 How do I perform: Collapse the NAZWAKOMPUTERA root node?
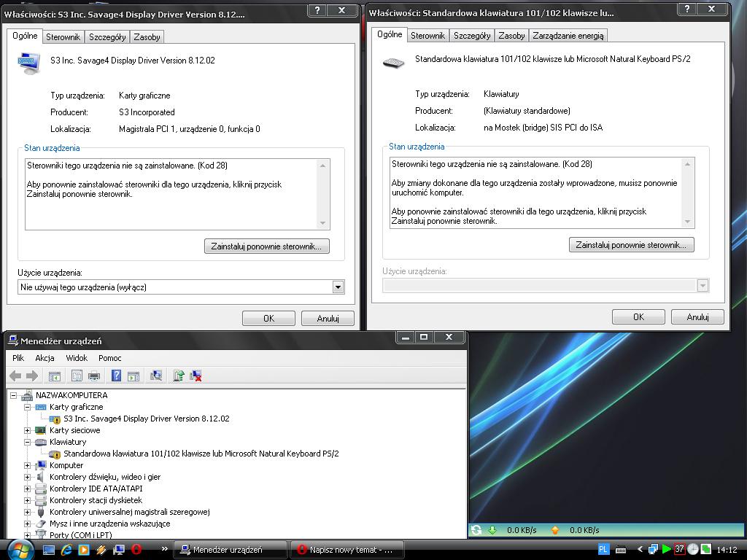(x=13, y=395)
